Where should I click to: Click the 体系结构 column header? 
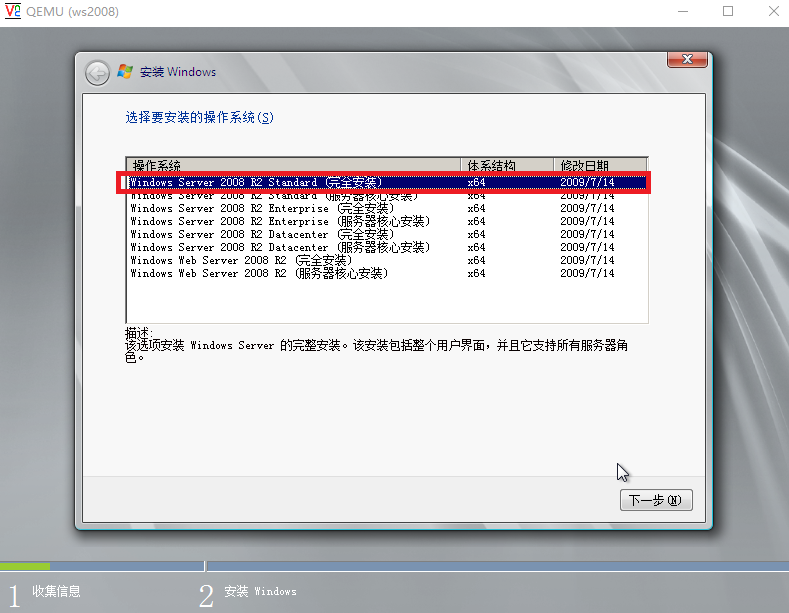tap(507, 165)
